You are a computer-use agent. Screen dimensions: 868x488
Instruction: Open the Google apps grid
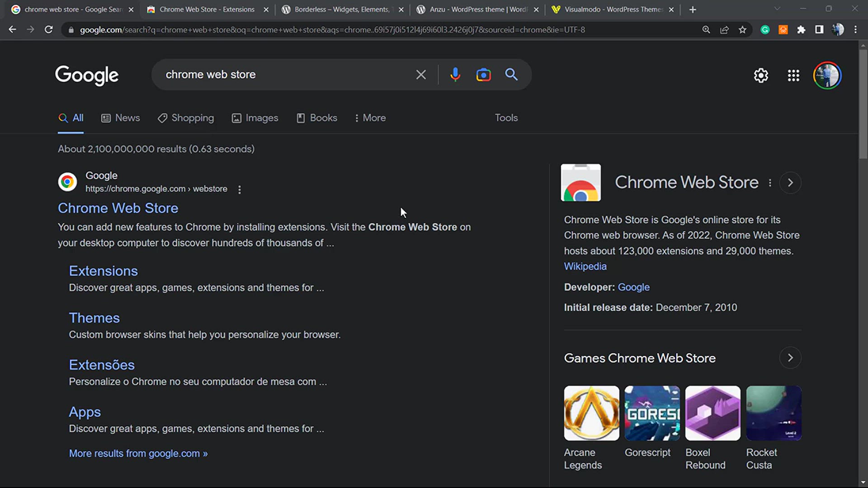point(793,75)
